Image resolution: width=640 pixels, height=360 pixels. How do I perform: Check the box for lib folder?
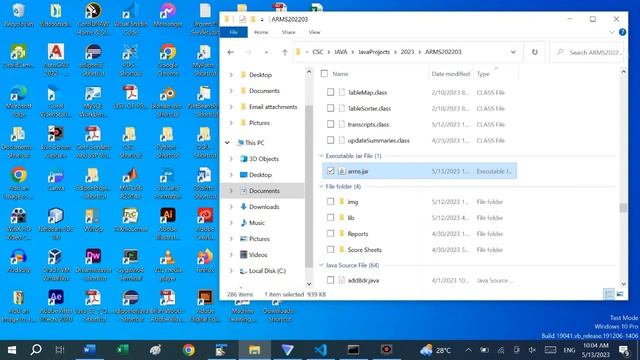[x=331, y=218]
